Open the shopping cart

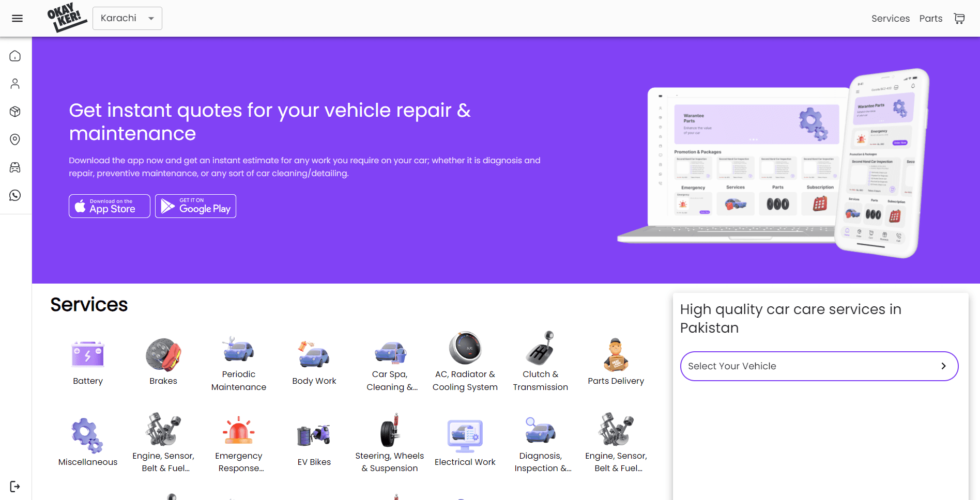point(959,19)
